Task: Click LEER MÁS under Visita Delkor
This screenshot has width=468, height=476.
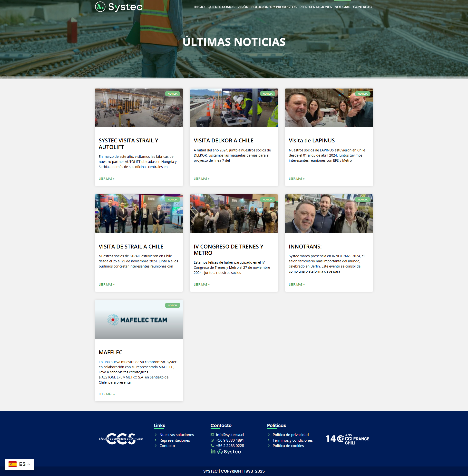Action: 202,179
